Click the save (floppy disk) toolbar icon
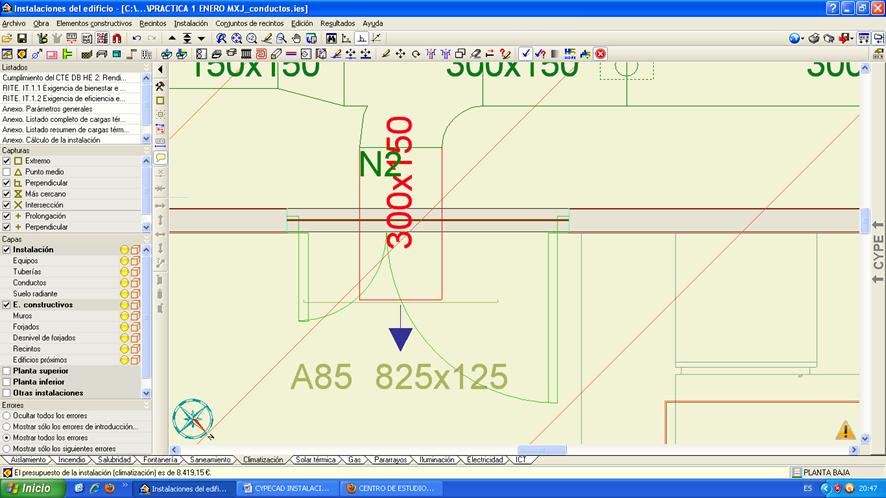Screen dimensions: 886x498 [21, 38]
